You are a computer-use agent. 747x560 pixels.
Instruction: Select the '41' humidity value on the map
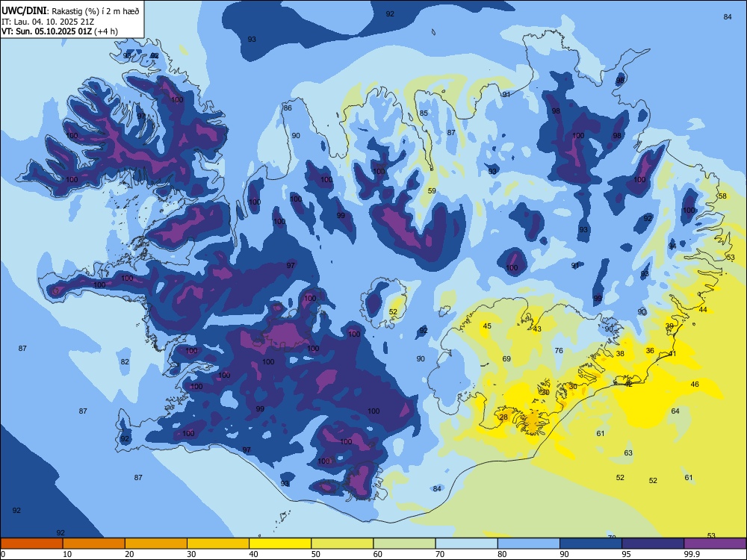pos(673,354)
